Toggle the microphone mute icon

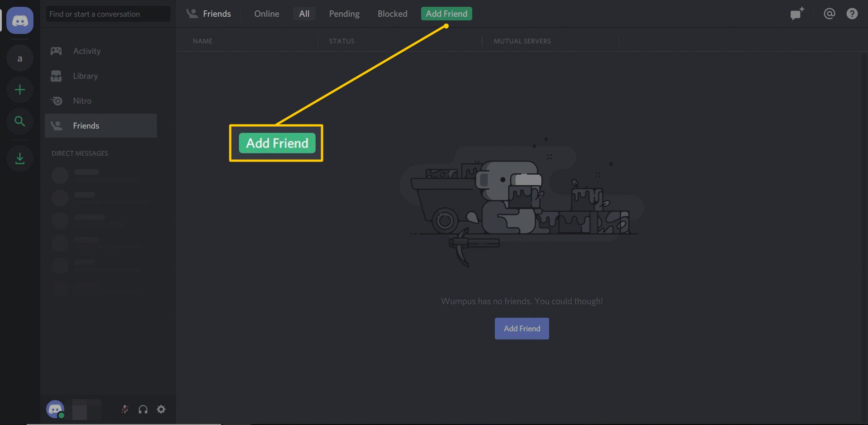click(125, 410)
